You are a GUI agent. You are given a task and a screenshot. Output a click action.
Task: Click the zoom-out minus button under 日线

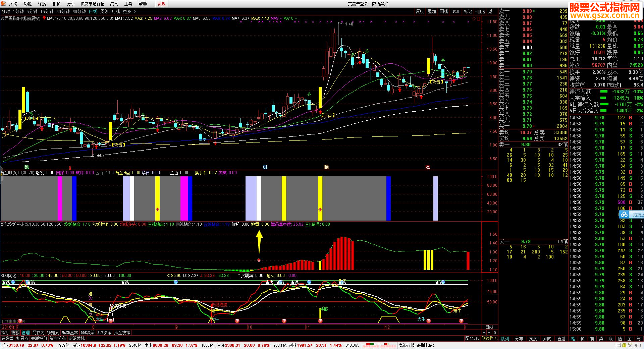(x=489, y=333)
